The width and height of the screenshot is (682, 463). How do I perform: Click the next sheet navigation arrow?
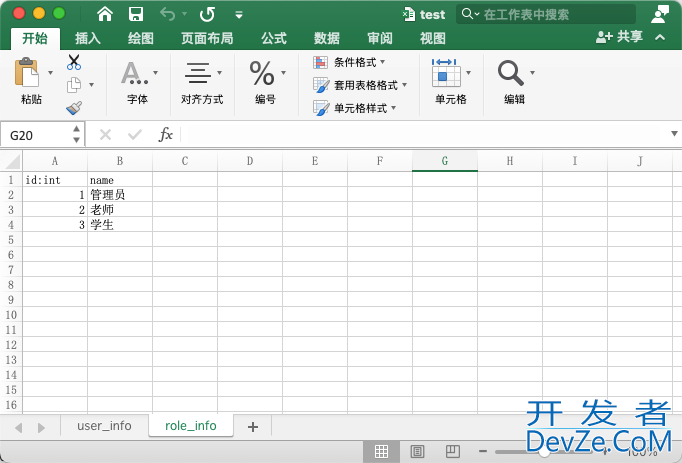(41, 428)
